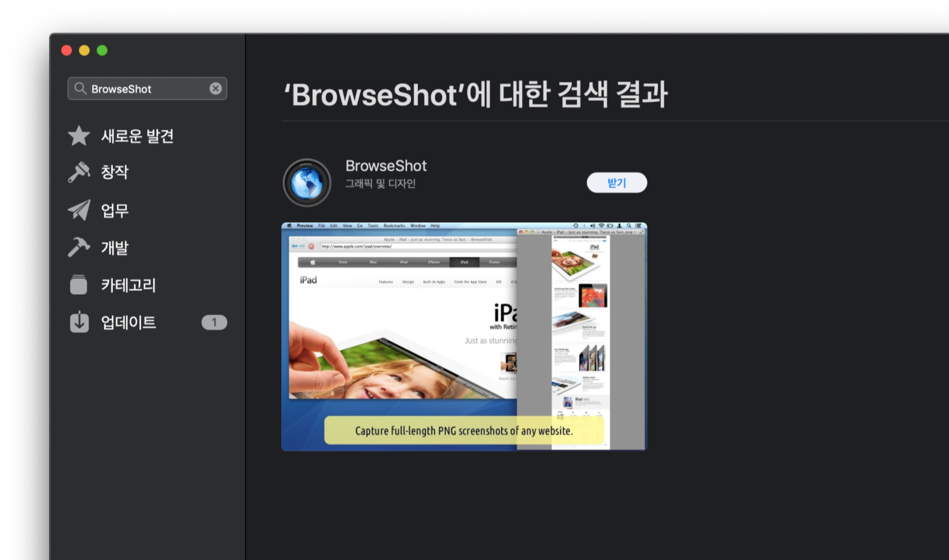949x560 pixels.
Task: Click the paintbrush icon for 창작
Action: 79,172
